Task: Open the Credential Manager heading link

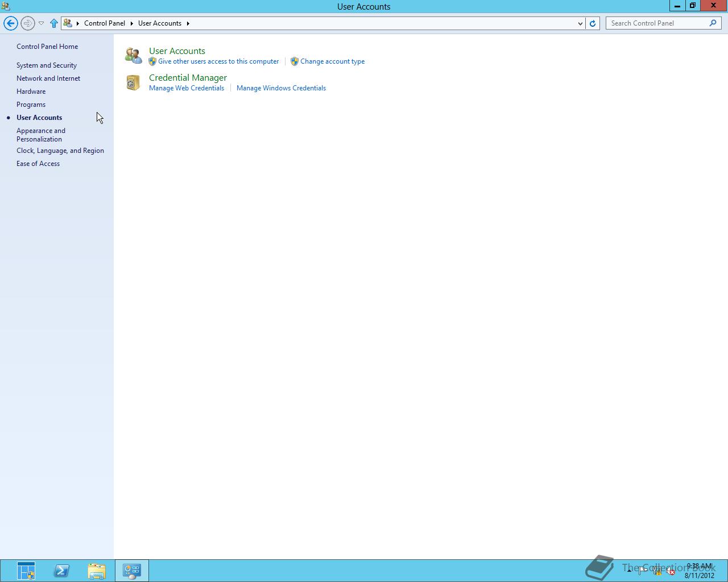Action: click(x=188, y=78)
